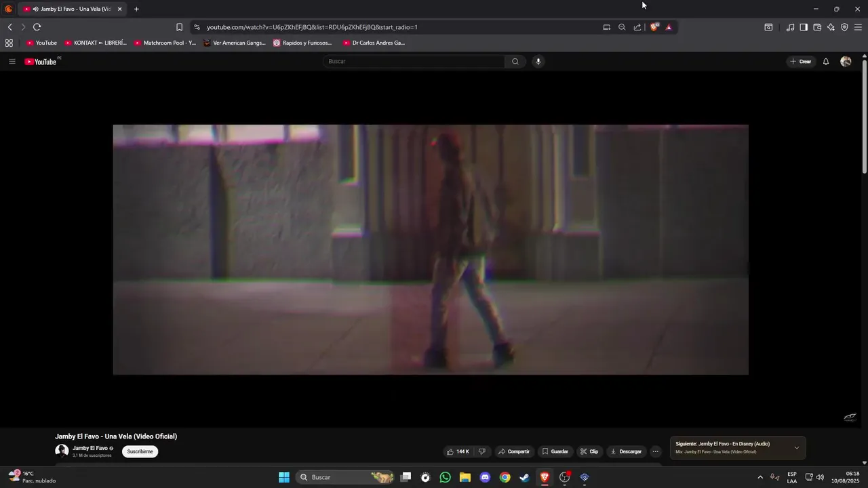
Task: Open Brave Wallet icon
Action: [x=817, y=27]
